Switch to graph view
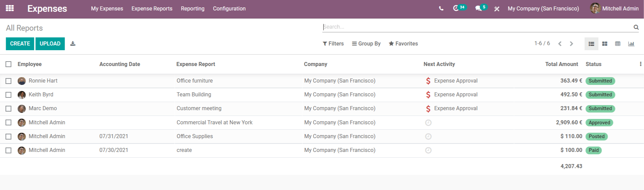Image resolution: width=644 pixels, height=190 pixels. point(631,44)
